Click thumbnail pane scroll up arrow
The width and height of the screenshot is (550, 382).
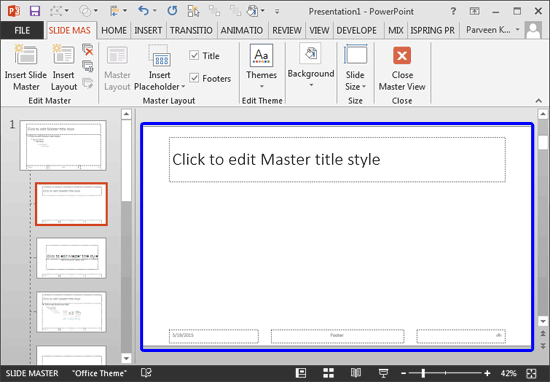point(126,114)
